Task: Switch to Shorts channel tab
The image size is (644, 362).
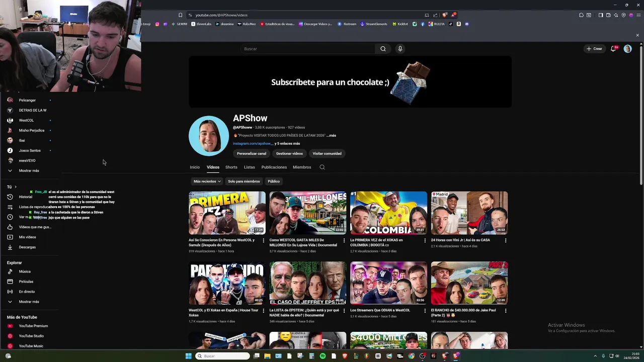Action: [x=231, y=167]
